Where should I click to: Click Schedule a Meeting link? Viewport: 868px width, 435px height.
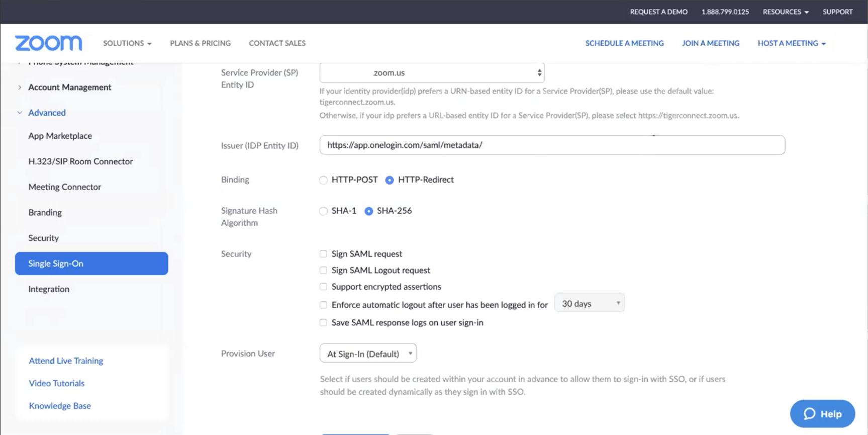pyautogui.click(x=624, y=43)
